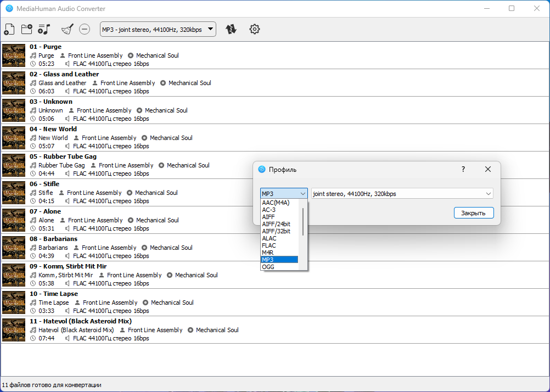Select the highlighted MP3 list option
The width and height of the screenshot is (550, 392).
[279, 260]
